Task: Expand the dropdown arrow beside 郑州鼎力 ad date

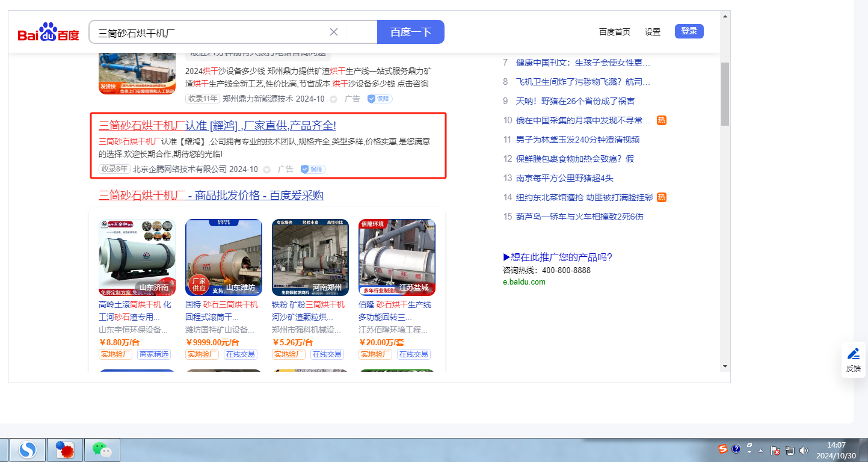Action: [333, 99]
